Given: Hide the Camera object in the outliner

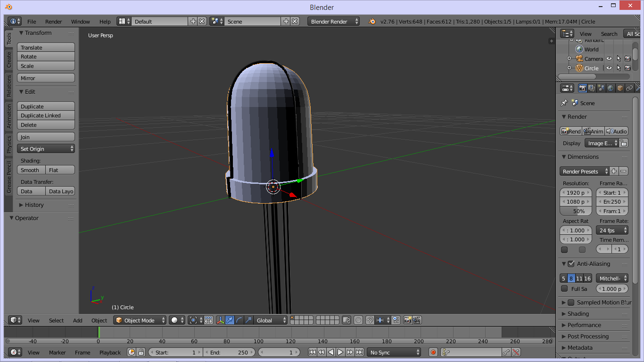Looking at the screenshot, I should coord(609,58).
